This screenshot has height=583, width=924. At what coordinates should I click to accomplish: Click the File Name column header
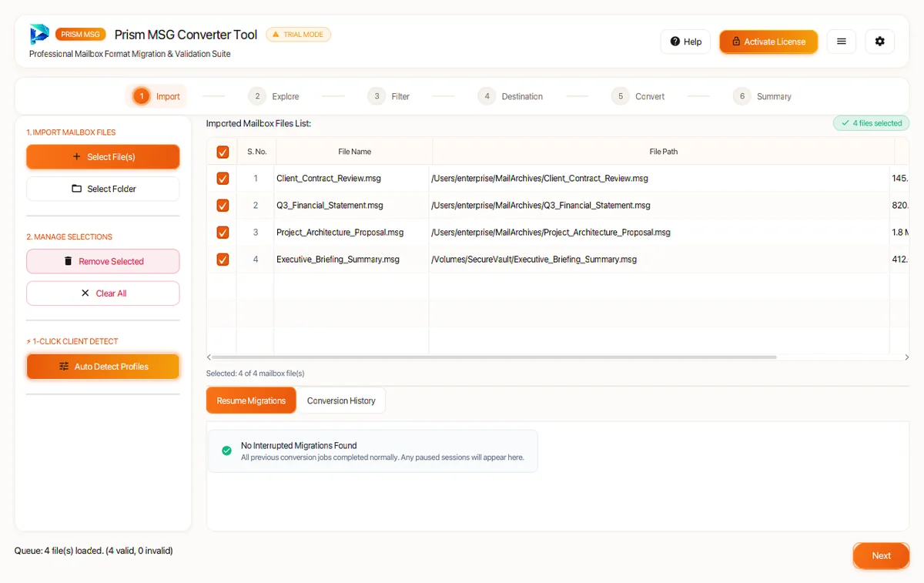pos(354,152)
